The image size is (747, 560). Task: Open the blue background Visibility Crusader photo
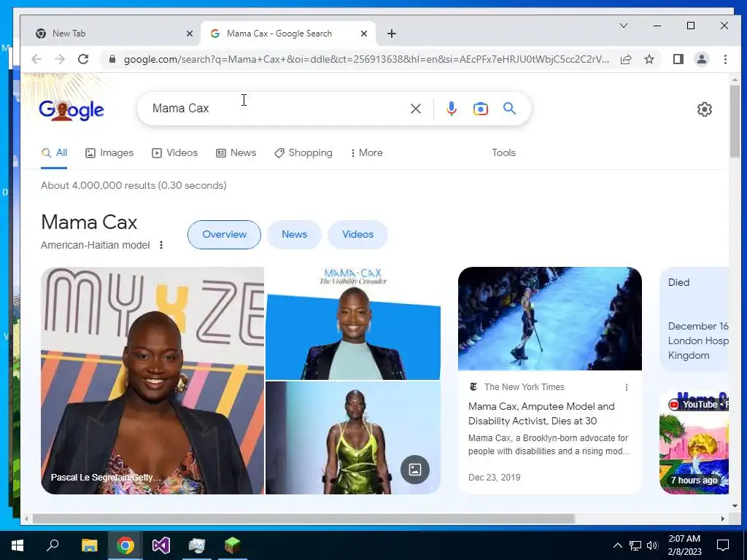coord(352,323)
